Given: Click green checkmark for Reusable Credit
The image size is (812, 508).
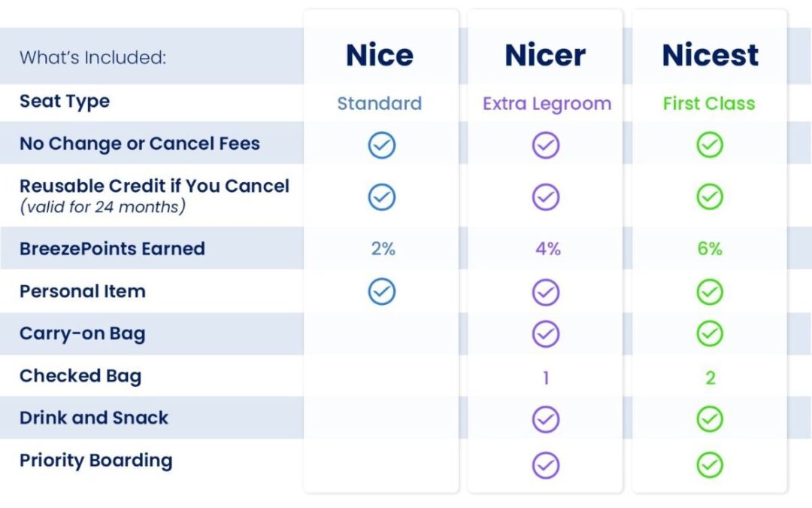Looking at the screenshot, I should pyautogui.click(x=710, y=197).
